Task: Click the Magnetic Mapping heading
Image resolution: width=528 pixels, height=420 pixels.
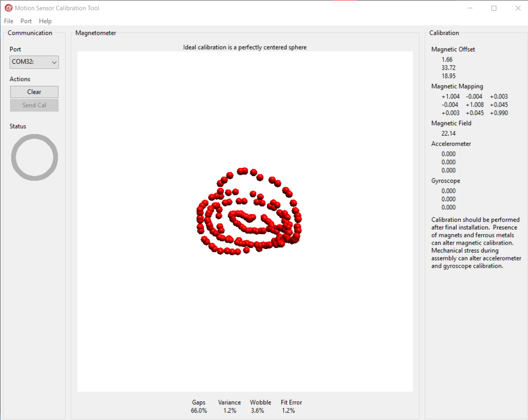Action: [x=457, y=86]
